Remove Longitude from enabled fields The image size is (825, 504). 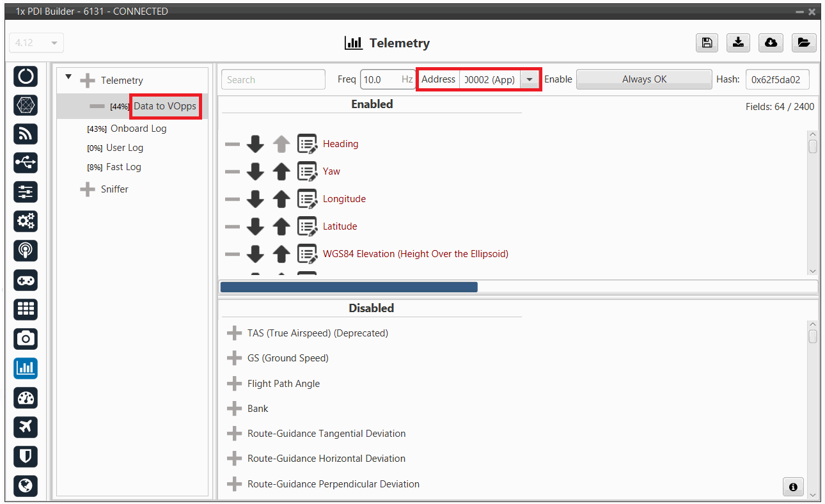(232, 199)
